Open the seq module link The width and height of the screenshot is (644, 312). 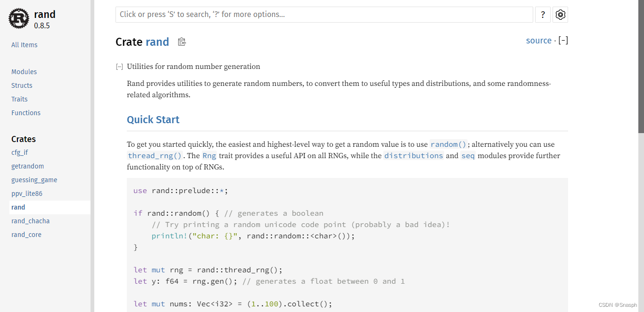(468, 156)
